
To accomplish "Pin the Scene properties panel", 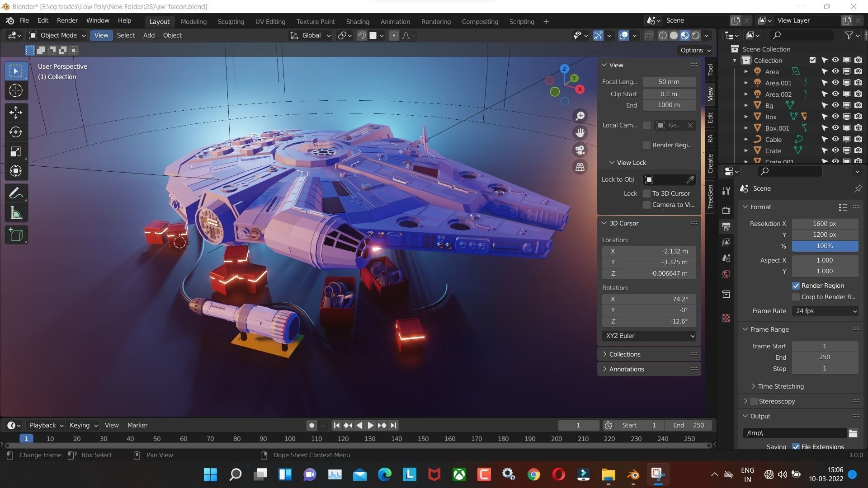I will click(858, 188).
